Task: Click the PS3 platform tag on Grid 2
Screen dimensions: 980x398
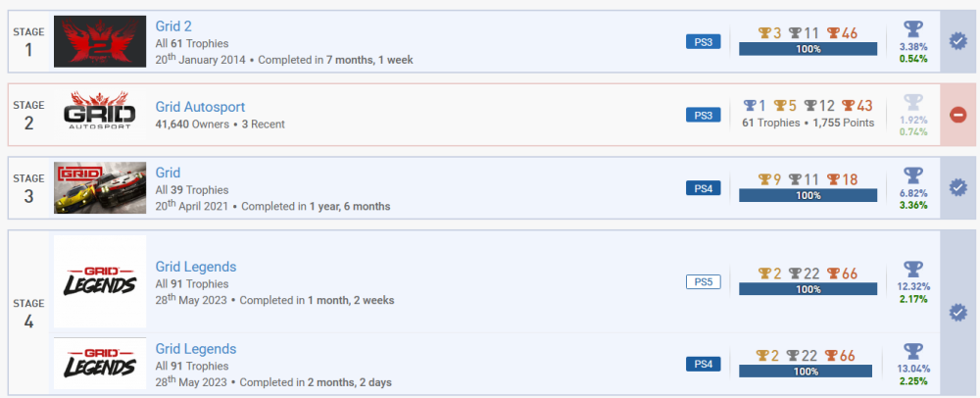Action: point(704,41)
